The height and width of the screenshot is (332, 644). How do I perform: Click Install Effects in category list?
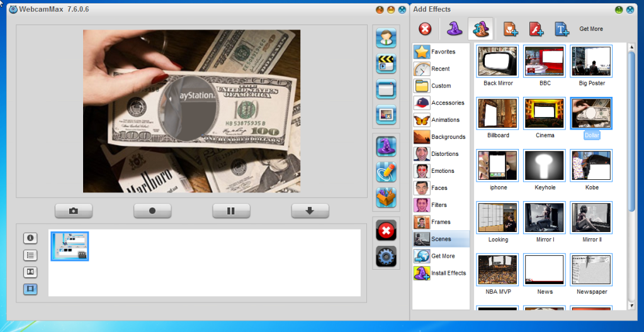441,273
